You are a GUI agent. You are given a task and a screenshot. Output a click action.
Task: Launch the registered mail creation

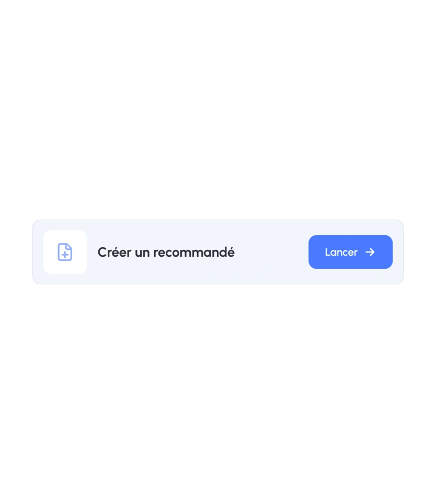tap(351, 252)
